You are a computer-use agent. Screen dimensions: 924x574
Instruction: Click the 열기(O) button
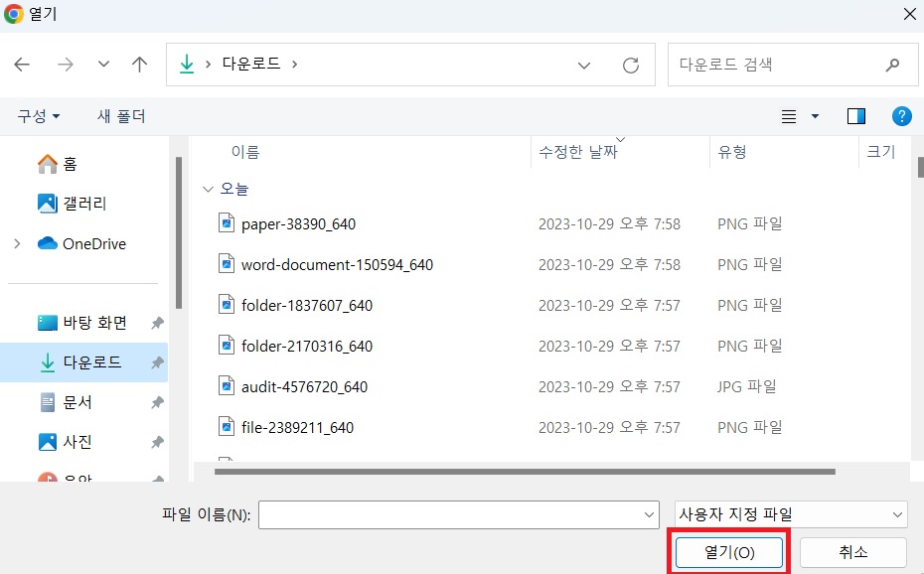(729, 552)
